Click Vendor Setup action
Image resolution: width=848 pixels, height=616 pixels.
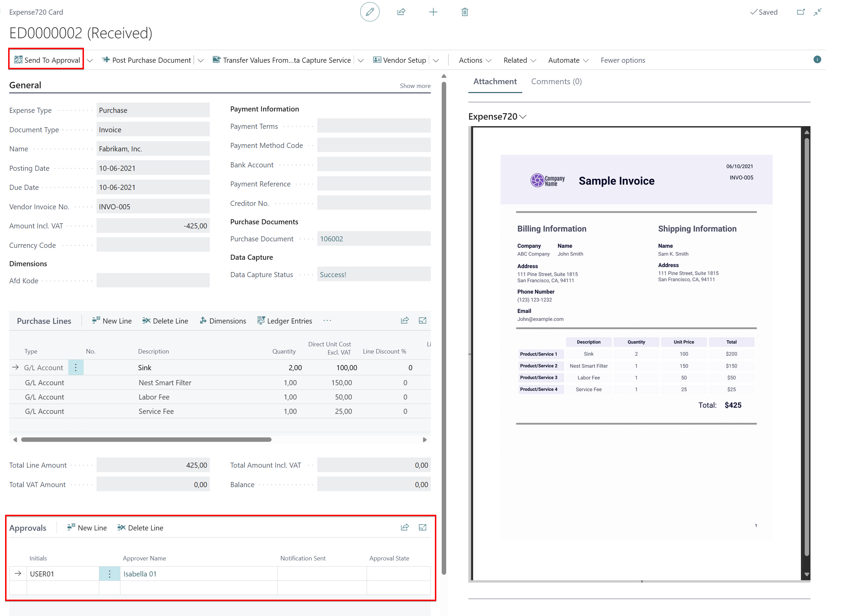pos(399,60)
